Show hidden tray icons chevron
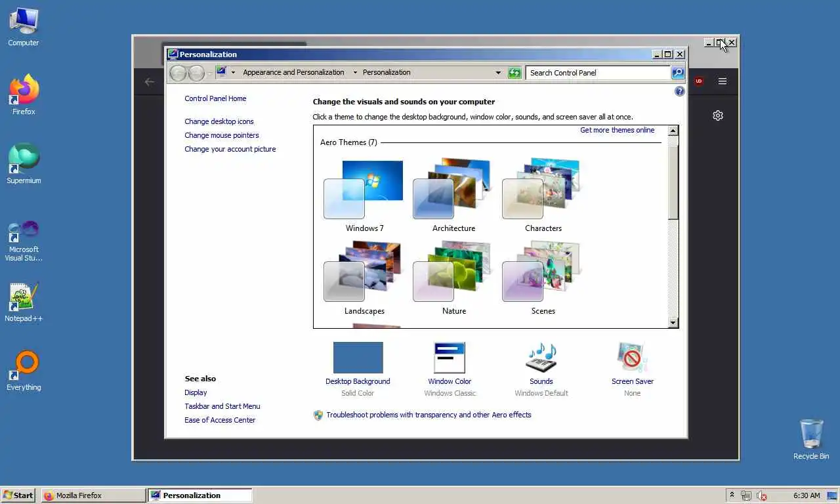Viewport: 840px width, 504px height. click(732, 495)
